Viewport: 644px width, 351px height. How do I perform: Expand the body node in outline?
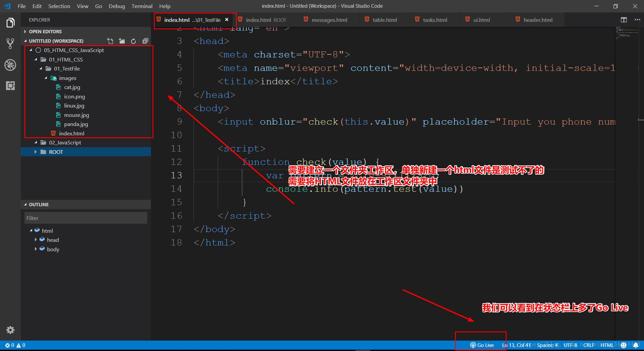click(36, 249)
